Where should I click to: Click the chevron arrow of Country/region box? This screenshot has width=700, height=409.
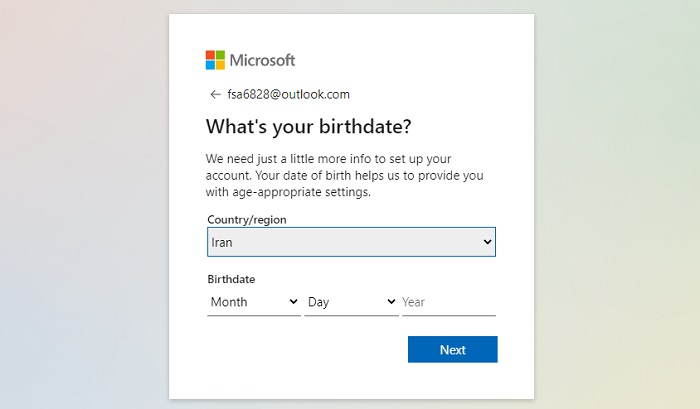[487, 242]
